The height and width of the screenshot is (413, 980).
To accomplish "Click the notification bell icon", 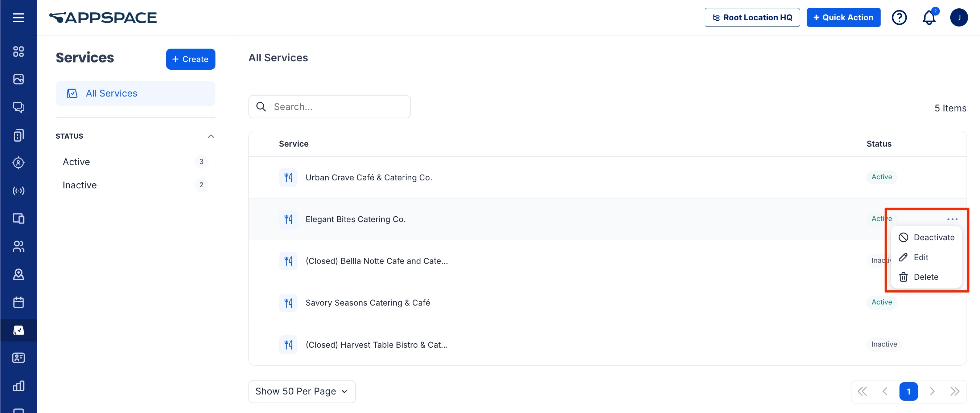I will tap(928, 17).
